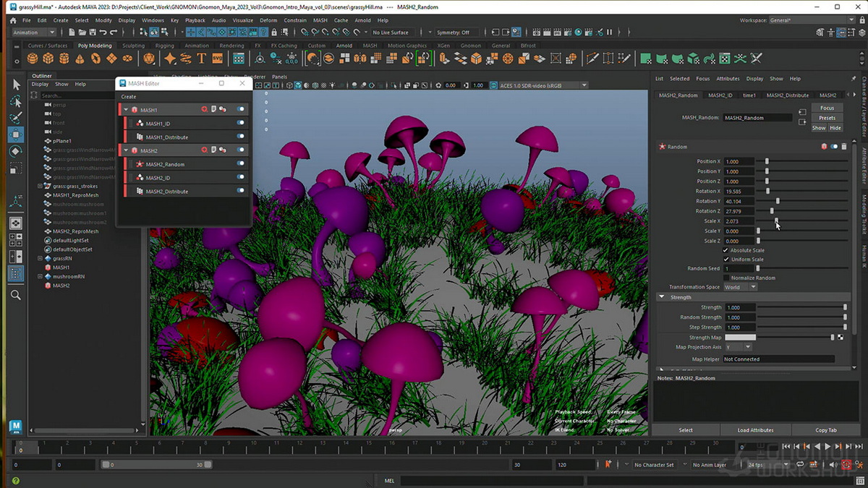Enable Normalize Random checkbox
The height and width of the screenshot is (488, 868).
coord(726,278)
